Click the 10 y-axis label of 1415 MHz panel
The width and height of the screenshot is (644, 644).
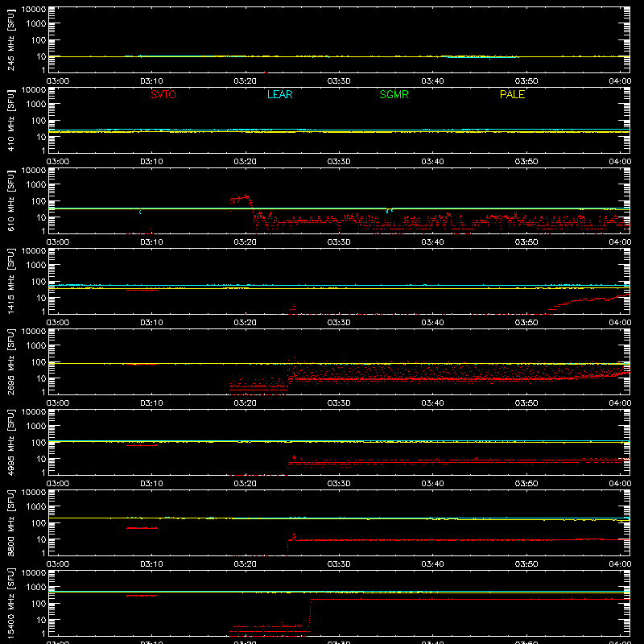(42, 298)
